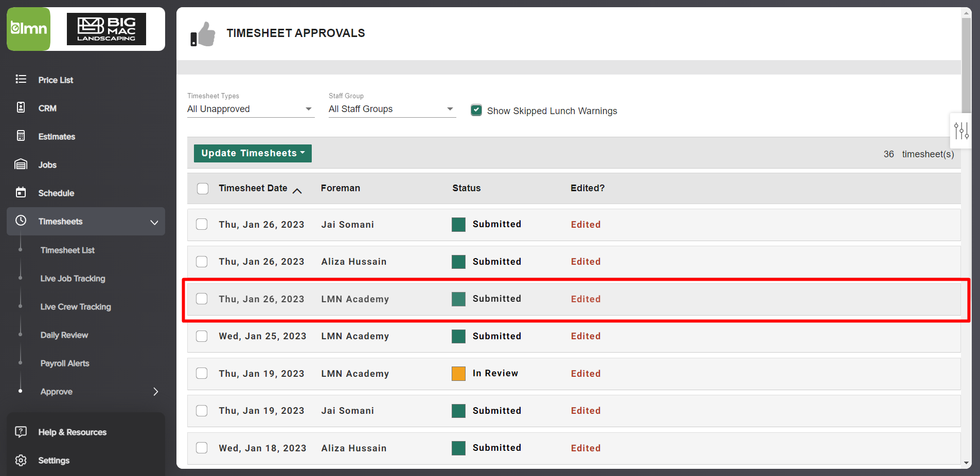Open the All Staff Groups dropdown
The height and width of the screenshot is (476, 980).
pyautogui.click(x=391, y=108)
